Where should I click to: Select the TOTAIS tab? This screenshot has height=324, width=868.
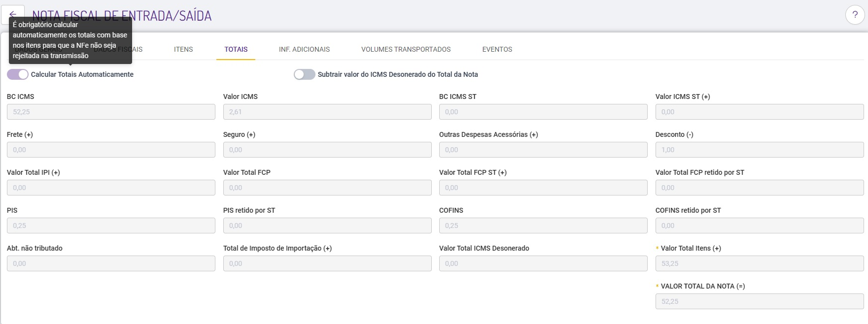(x=236, y=49)
